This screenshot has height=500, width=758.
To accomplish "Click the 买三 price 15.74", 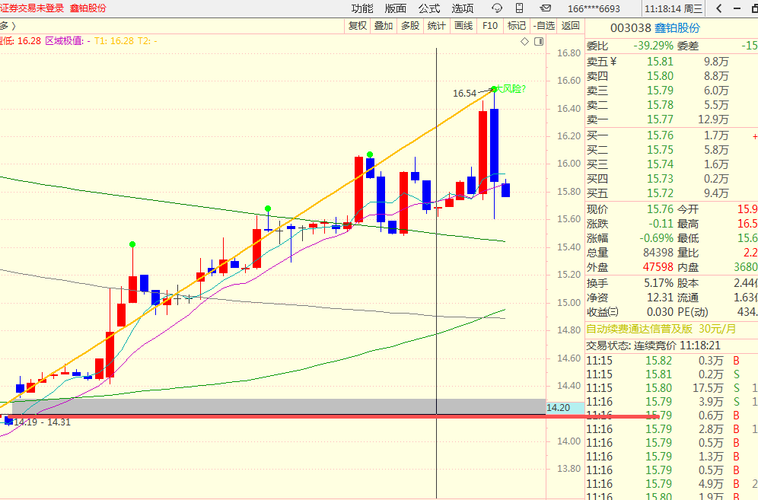I will [660, 164].
